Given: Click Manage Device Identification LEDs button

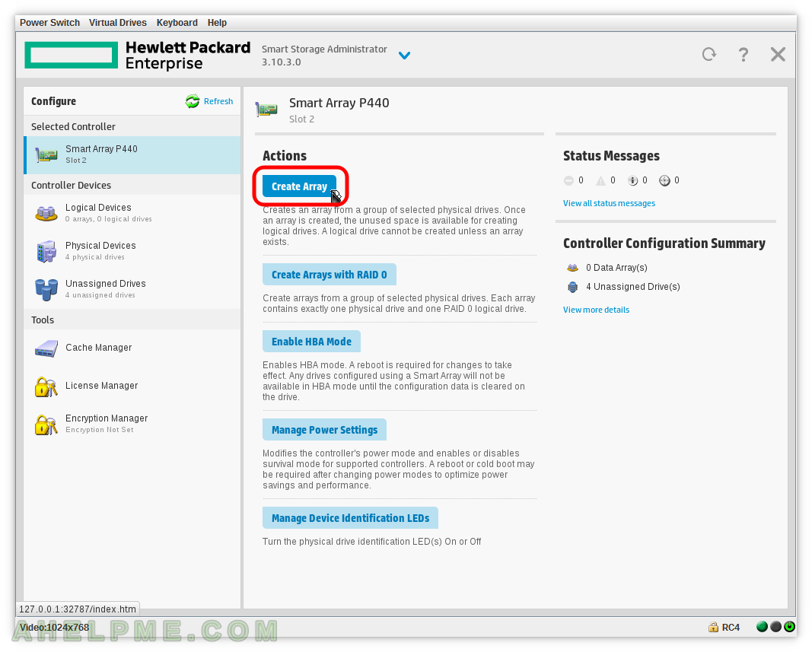Looking at the screenshot, I should 350,518.
